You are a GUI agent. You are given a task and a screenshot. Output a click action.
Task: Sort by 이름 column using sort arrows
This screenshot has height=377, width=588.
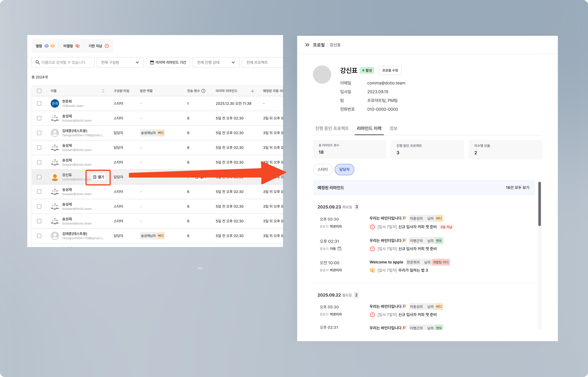pyautogui.click(x=103, y=91)
